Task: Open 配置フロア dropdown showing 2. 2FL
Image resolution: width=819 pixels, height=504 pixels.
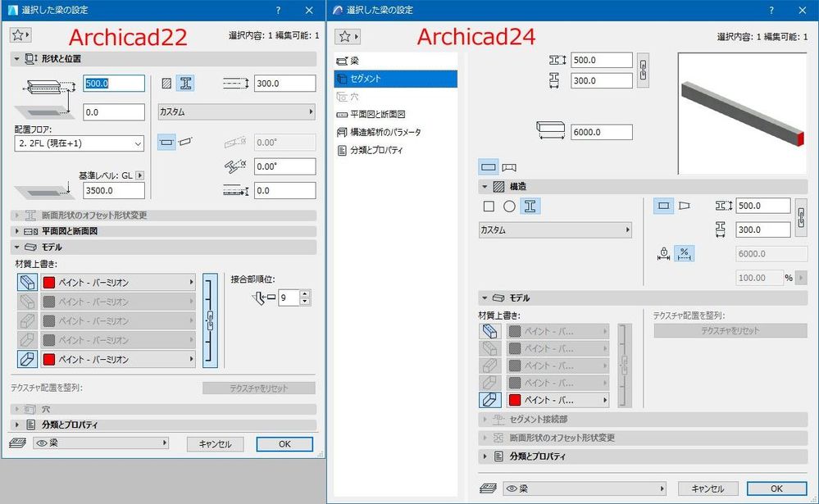Action: coord(79,143)
